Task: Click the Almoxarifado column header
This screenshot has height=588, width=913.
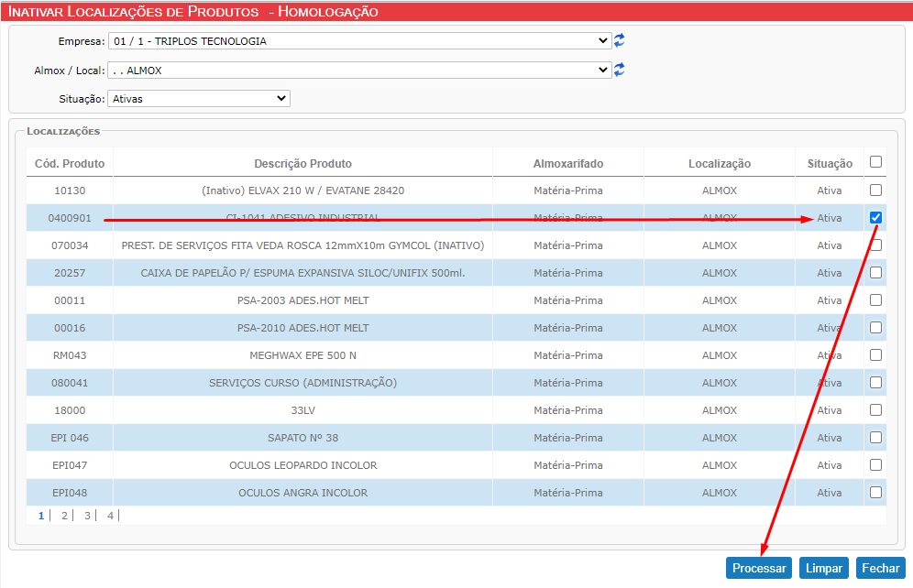Action: (568, 163)
